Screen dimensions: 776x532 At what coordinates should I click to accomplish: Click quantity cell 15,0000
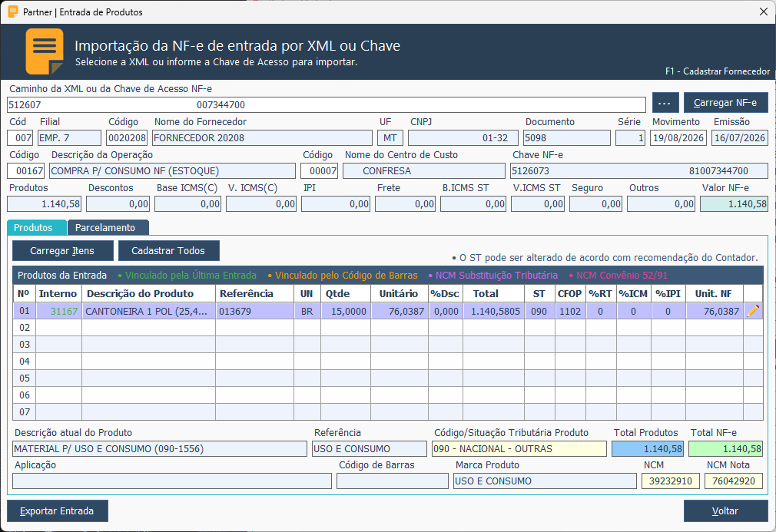(346, 312)
